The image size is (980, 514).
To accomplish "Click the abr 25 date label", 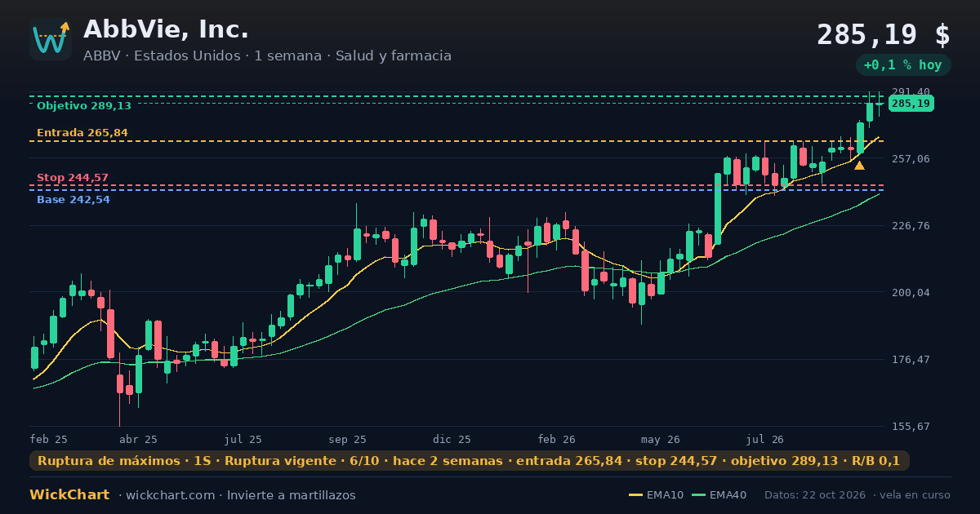I will pyautogui.click(x=138, y=439).
